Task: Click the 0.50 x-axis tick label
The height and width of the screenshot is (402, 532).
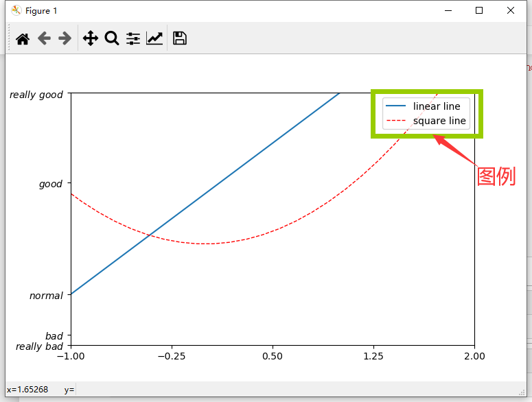Action: click(273, 356)
